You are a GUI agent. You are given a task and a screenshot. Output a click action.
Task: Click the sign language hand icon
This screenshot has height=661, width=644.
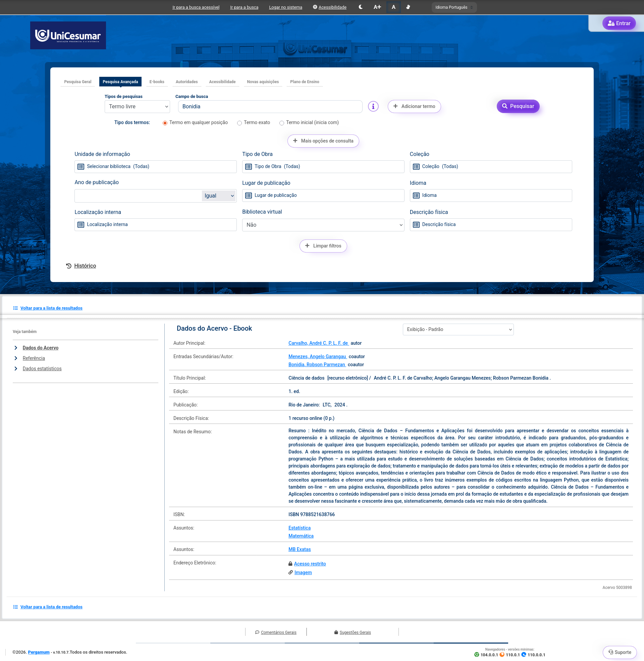[x=408, y=7]
